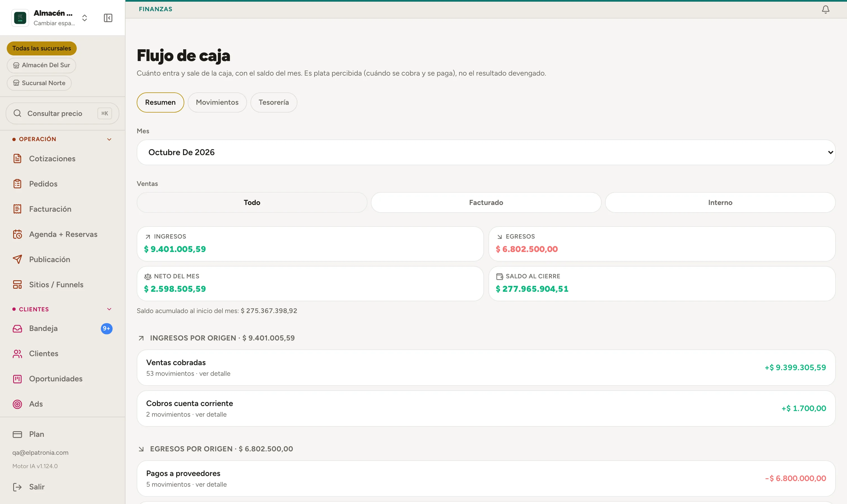The image size is (847, 504).
Task: Switch to the Resumen tab
Action: point(160,102)
